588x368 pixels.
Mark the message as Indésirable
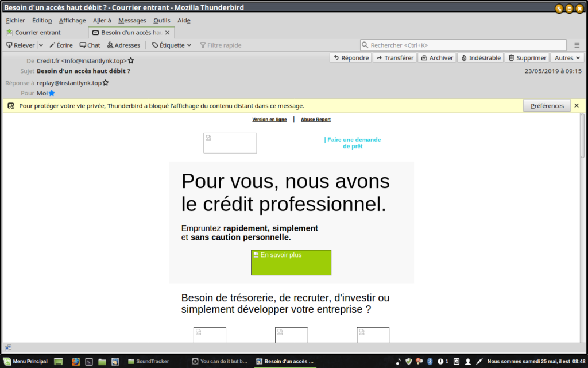481,58
